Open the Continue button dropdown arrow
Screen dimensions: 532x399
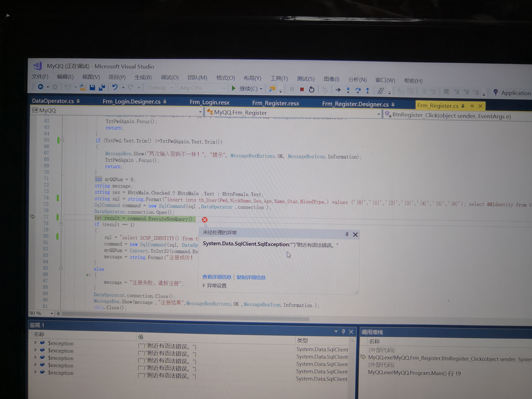[261, 89]
